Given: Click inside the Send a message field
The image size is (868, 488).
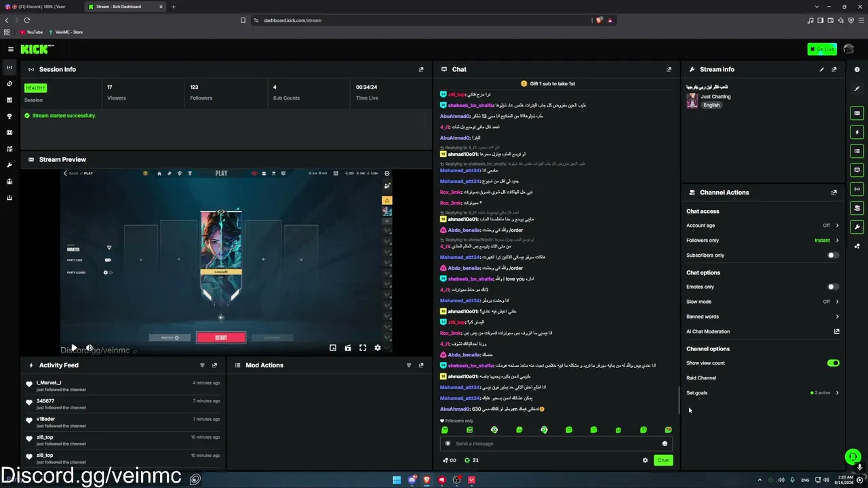Looking at the screenshot, I should tap(556, 444).
